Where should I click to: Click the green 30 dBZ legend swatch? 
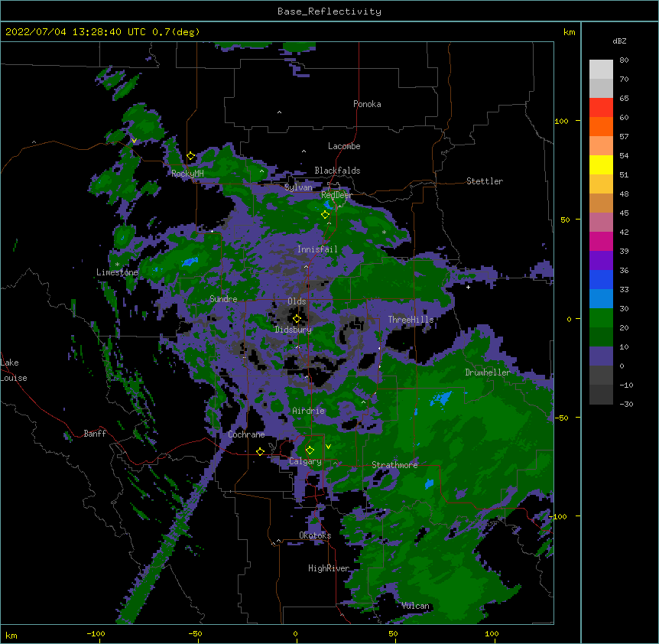point(601,318)
